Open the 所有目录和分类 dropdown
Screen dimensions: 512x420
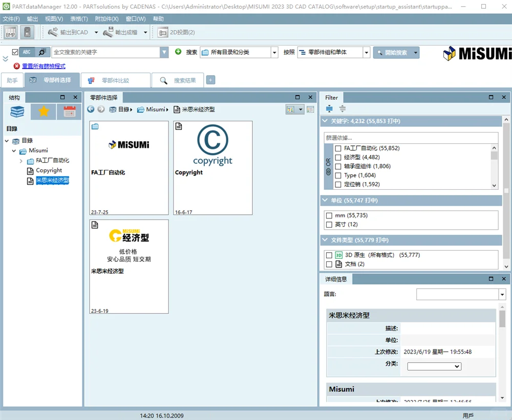274,52
